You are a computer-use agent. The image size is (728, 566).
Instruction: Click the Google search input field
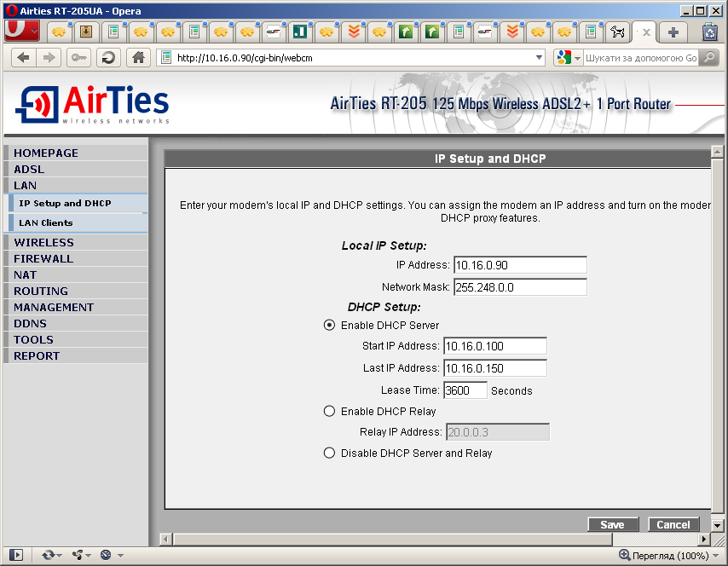coord(641,58)
